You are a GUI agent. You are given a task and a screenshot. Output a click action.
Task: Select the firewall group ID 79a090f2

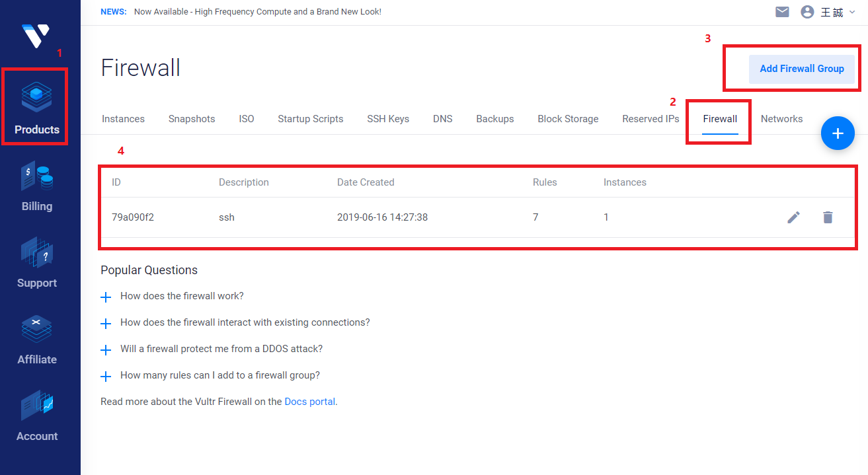[133, 217]
